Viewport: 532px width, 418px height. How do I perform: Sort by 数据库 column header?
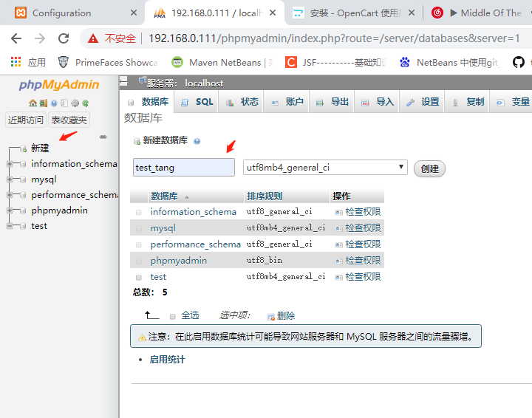pyautogui.click(x=164, y=196)
